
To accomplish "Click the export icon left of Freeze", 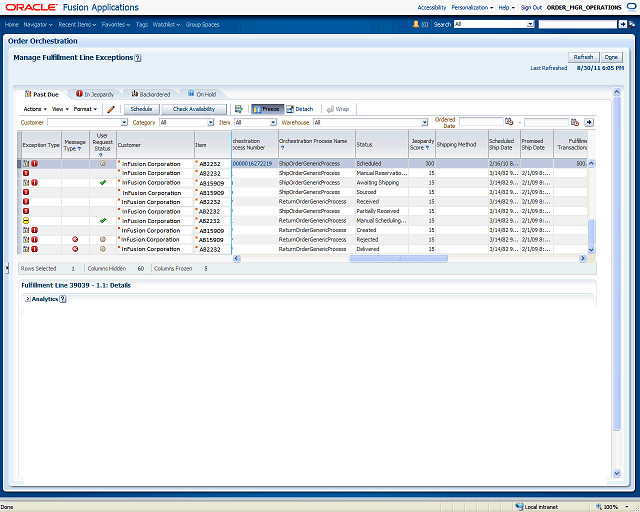I will (x=238, y=109).
